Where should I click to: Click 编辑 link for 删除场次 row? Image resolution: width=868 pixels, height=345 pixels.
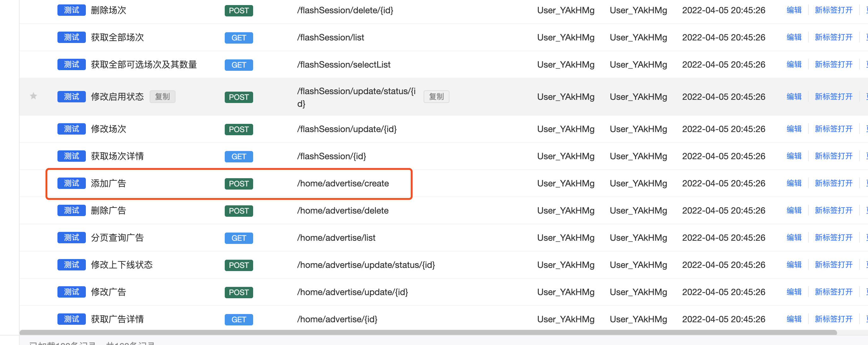point(794,10)
